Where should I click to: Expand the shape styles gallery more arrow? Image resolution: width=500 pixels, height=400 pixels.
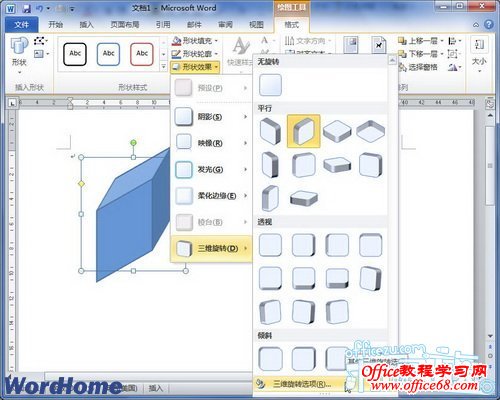coord(163,67)
